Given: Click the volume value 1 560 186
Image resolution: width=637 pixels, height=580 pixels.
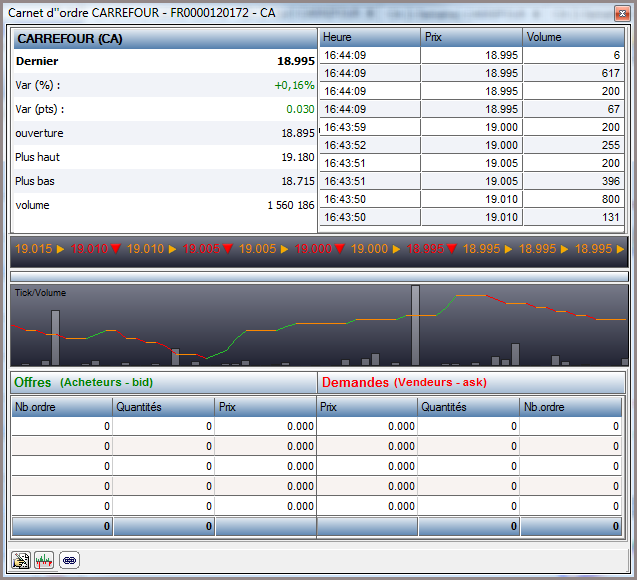Looking at the screenshot, I should click(291, 205).
